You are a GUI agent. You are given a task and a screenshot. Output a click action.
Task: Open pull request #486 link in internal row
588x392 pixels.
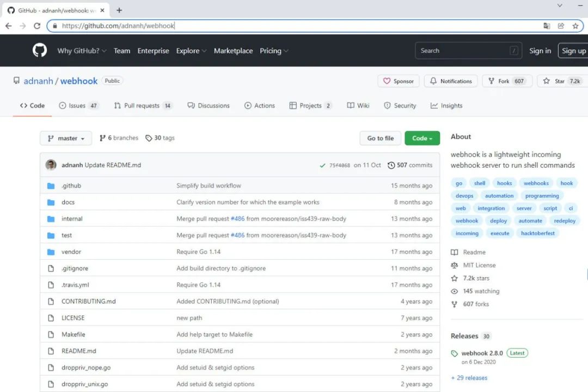tap(237, 219)
